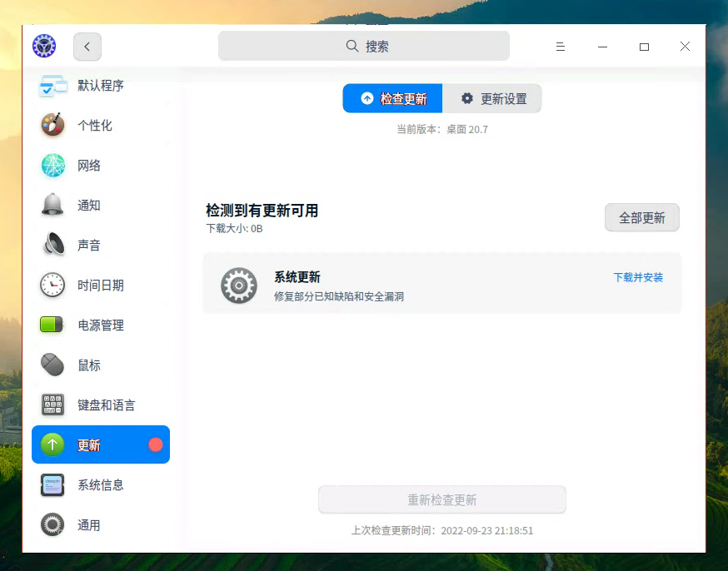Click the 检测到有更新可用 heading
The width and height of the screenshot is (728, 571).
pyautogui.click(x=262, y=211)
